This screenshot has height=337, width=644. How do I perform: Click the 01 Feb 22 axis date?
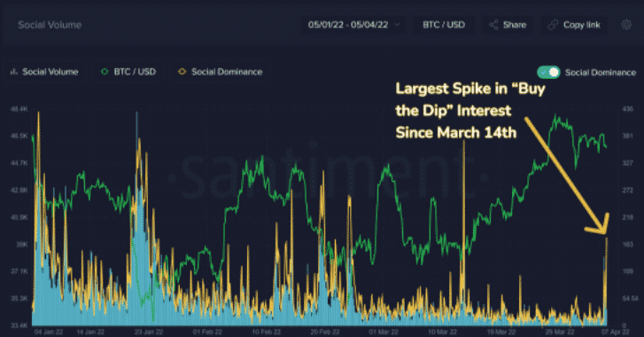[207, 332]
